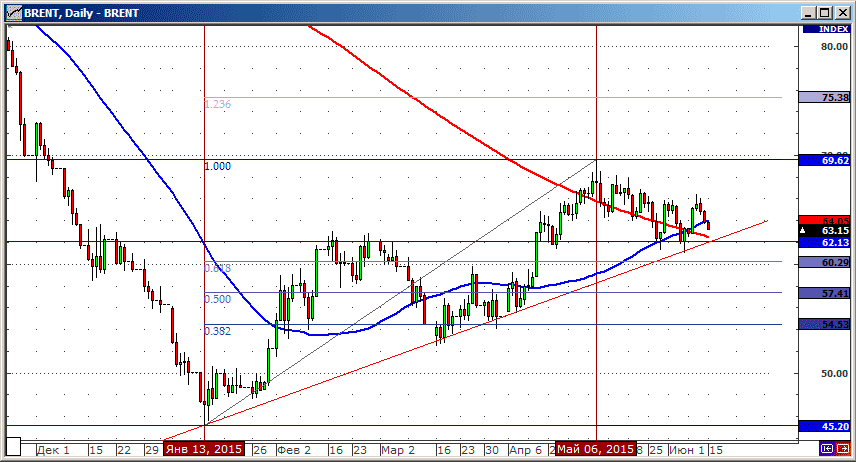Minimize the BRENT chart window
856x462 pixels.
(x=809, y=13)
